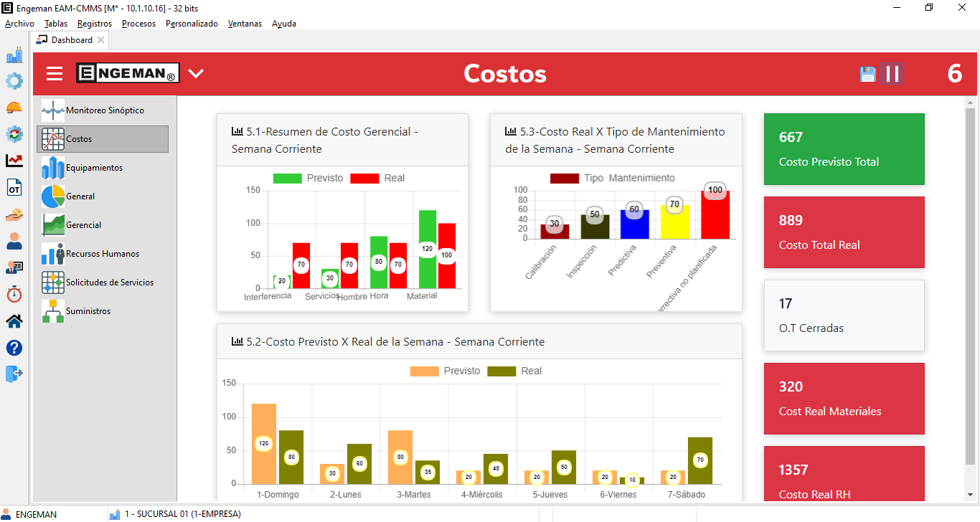This screenshot has width=980, height=522.
Task: Click the red trend chart icon
Action: click(x=14, y=161)
